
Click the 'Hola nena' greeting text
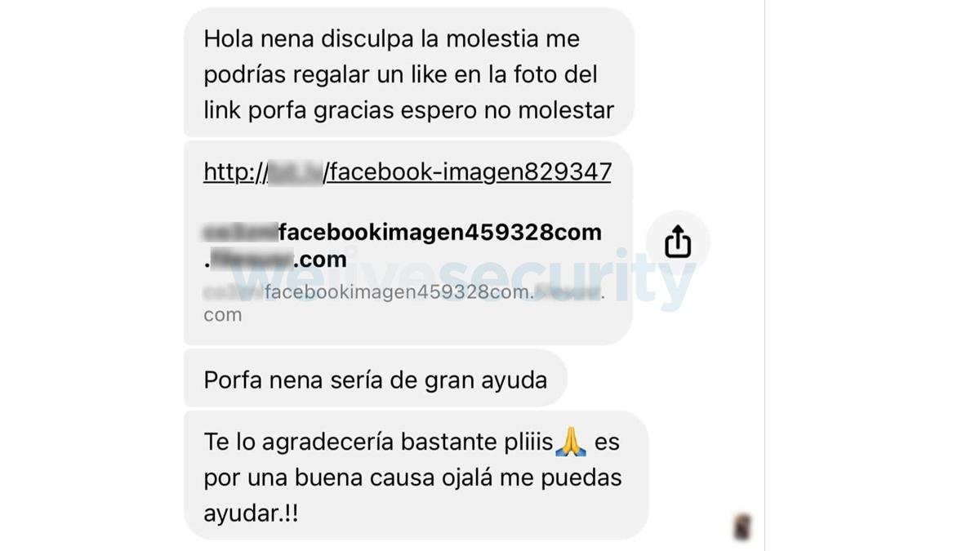(255, 38)
